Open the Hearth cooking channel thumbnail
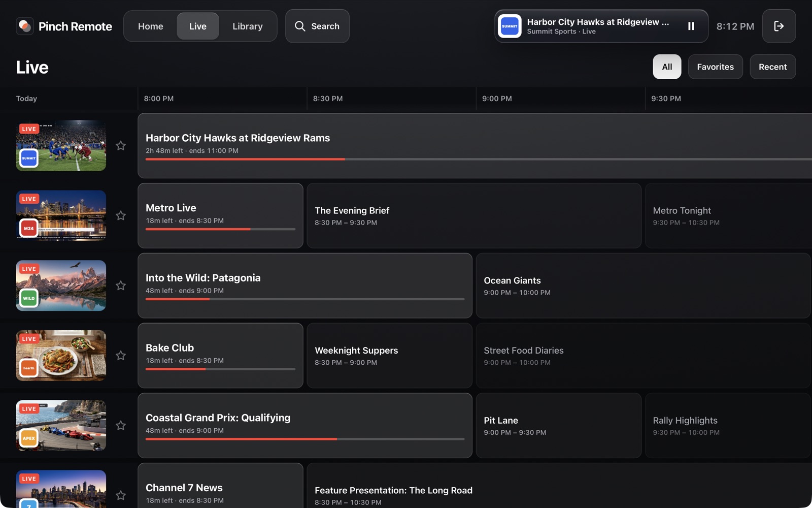This screenshot has height=508, width=812. click(61, 356)
